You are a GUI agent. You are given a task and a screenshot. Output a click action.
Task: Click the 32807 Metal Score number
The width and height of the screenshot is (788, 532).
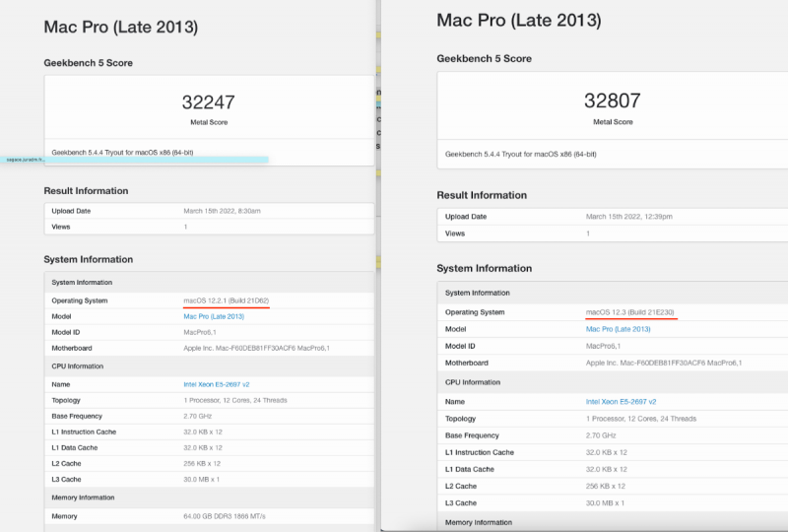(x=612, y=100)
